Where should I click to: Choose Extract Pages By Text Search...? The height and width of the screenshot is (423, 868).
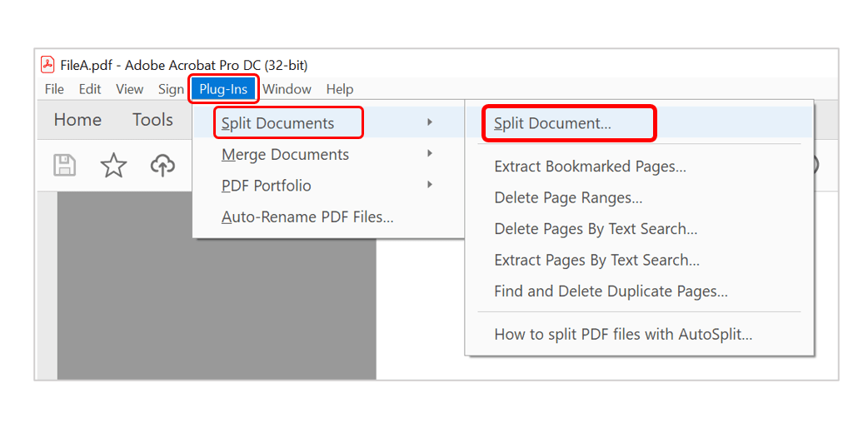(x=639, y=260)
